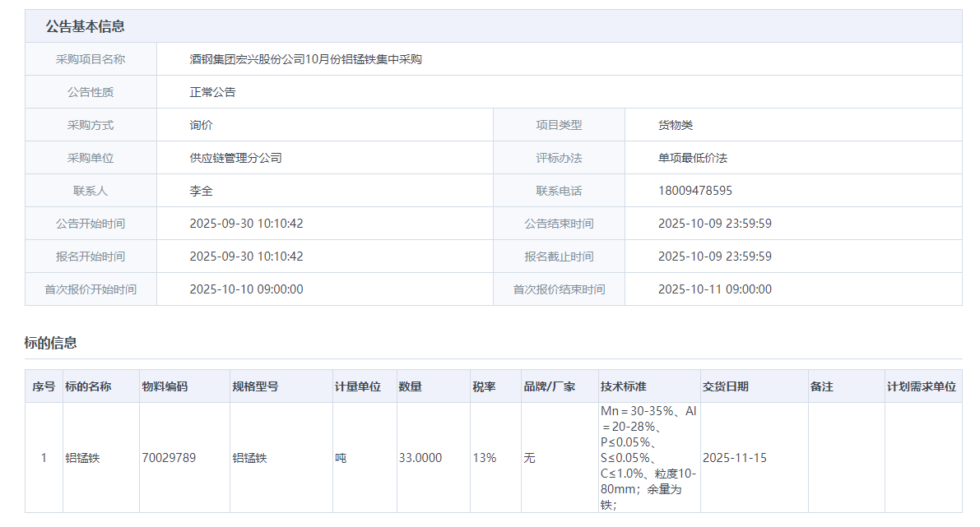Click the contact phone number 18009478595
Viewport: 980px width, 527px height.
coord(694,191)
